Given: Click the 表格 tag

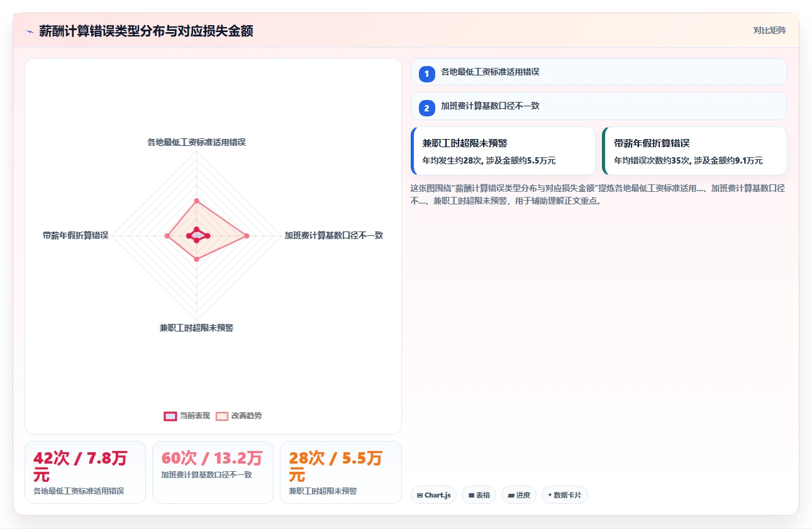Looking at the screenshot, I should pyautogui.click(x=479, y=495).
